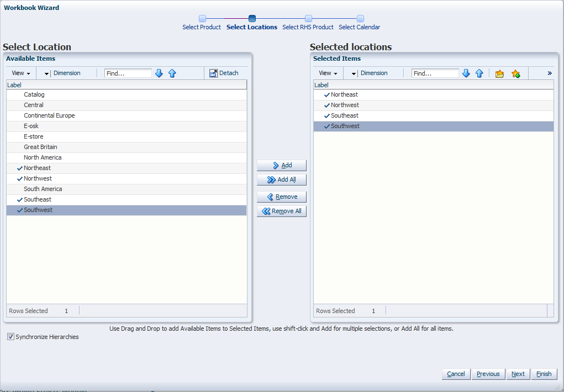The image size is (564, 392).
Task: Click the add favorite star-plus icon
Action: coord(516,74)
